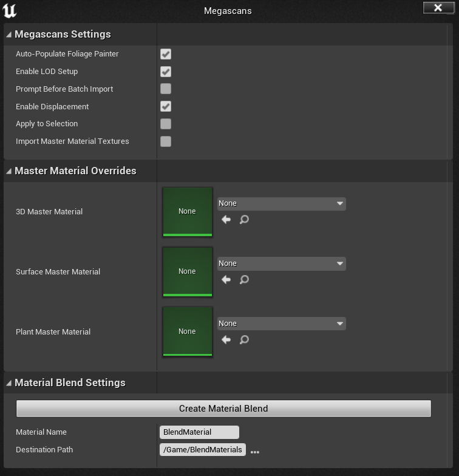Screen dimensions: 459x476
Task: Collapse the Master Material Overrides section
Action: (9, 171)
